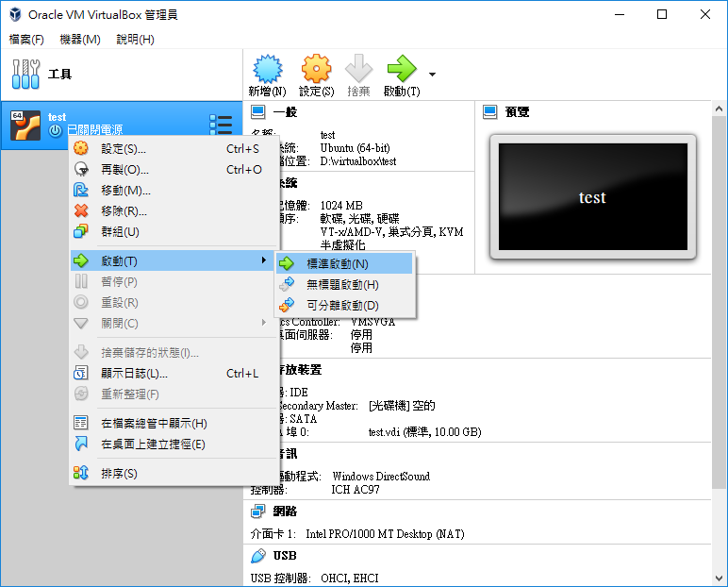The width and height of the screenshot is (728, 587).
Task: Expand the Start toolbar dropdown arrow
Action: pyautogui.click(x=432, y=75)
